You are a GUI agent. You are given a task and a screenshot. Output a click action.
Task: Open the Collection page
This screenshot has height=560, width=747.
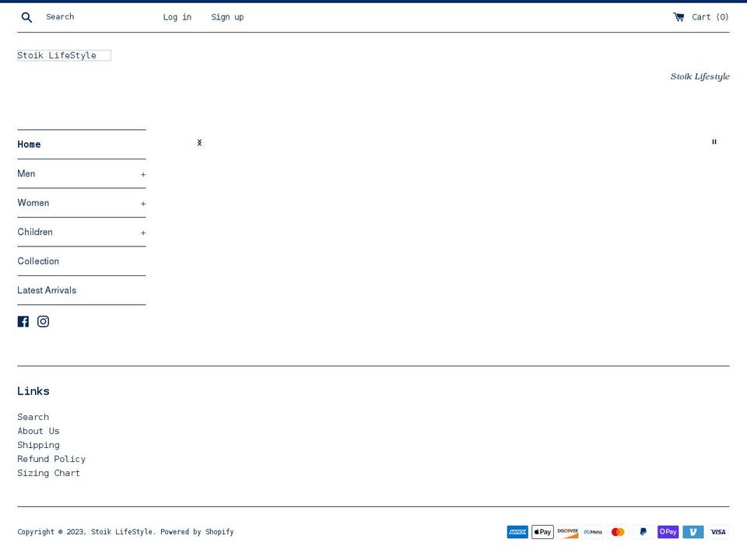[x=38, y=261]
